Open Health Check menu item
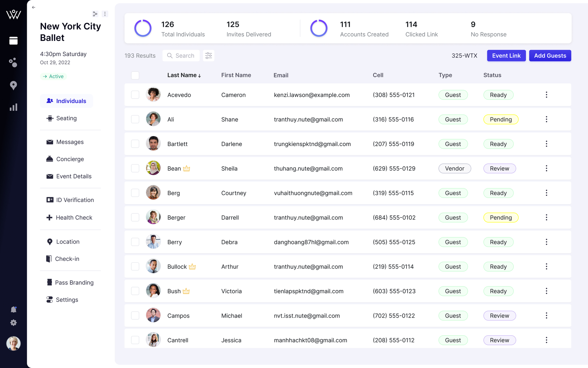 coord(69,217)
